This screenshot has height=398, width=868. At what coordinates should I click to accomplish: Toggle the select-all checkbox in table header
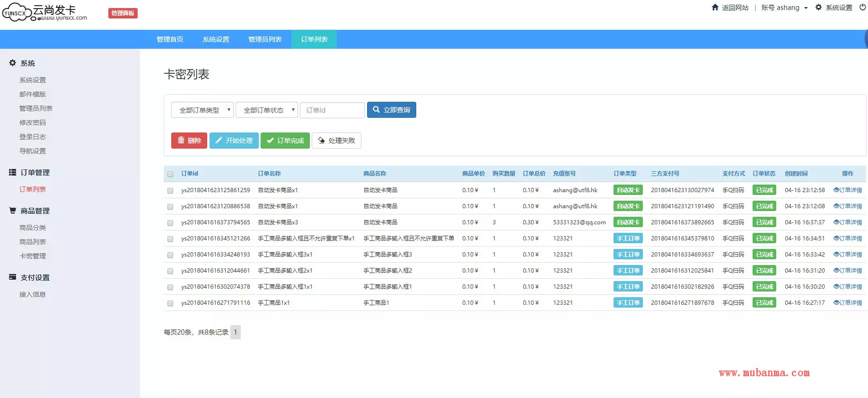170,174
